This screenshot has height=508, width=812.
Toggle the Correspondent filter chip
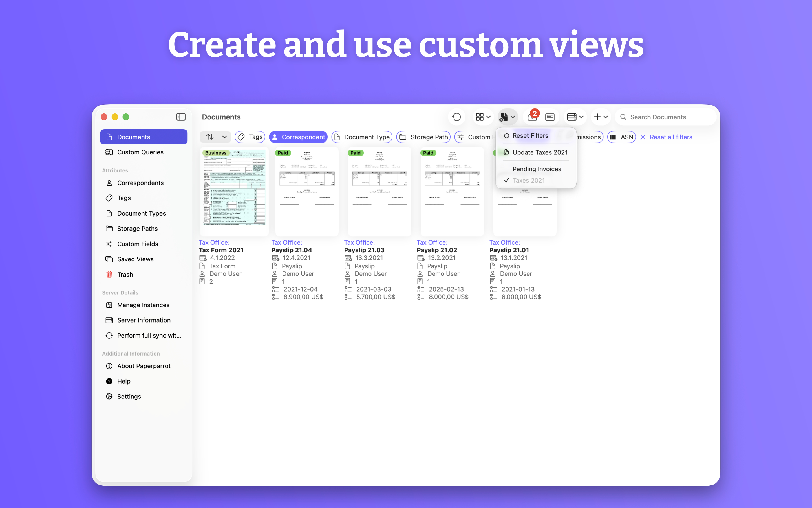pos(298,137)
